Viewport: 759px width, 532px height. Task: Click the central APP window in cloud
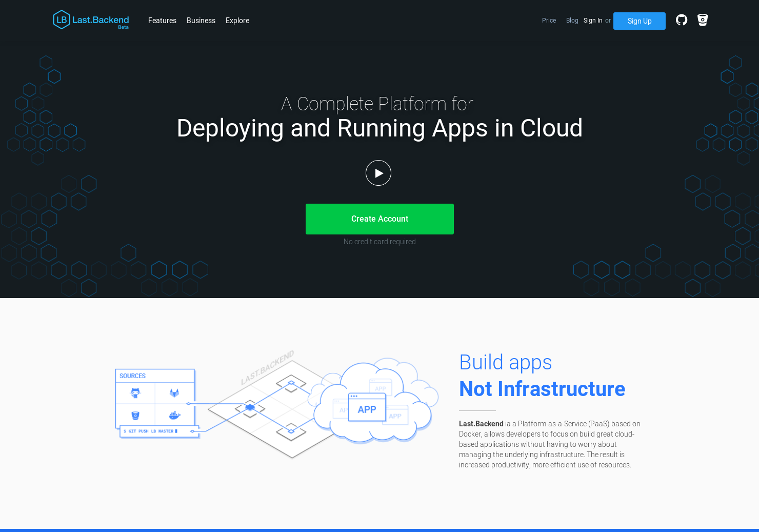pos(367,407)
